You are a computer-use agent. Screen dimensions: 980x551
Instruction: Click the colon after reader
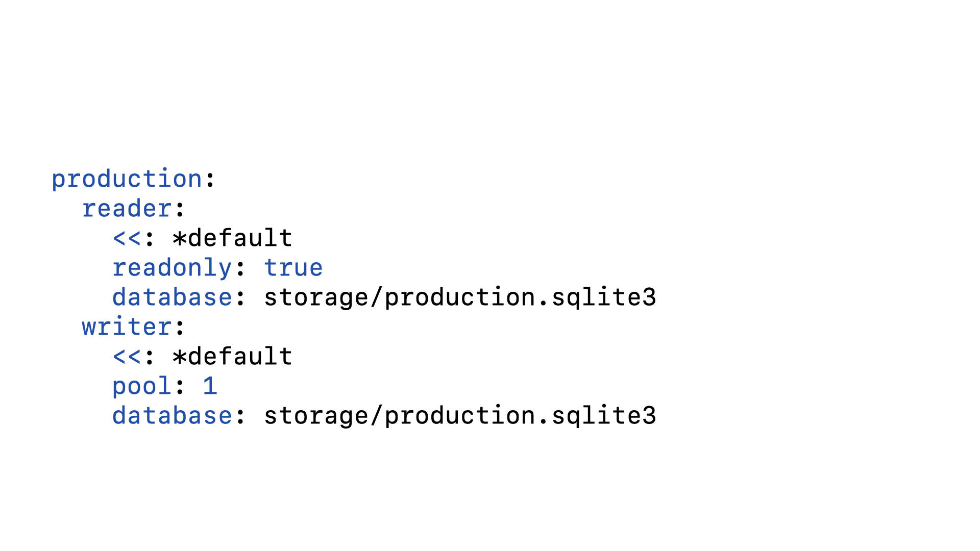pyautogui.click(x=180, y=209)
